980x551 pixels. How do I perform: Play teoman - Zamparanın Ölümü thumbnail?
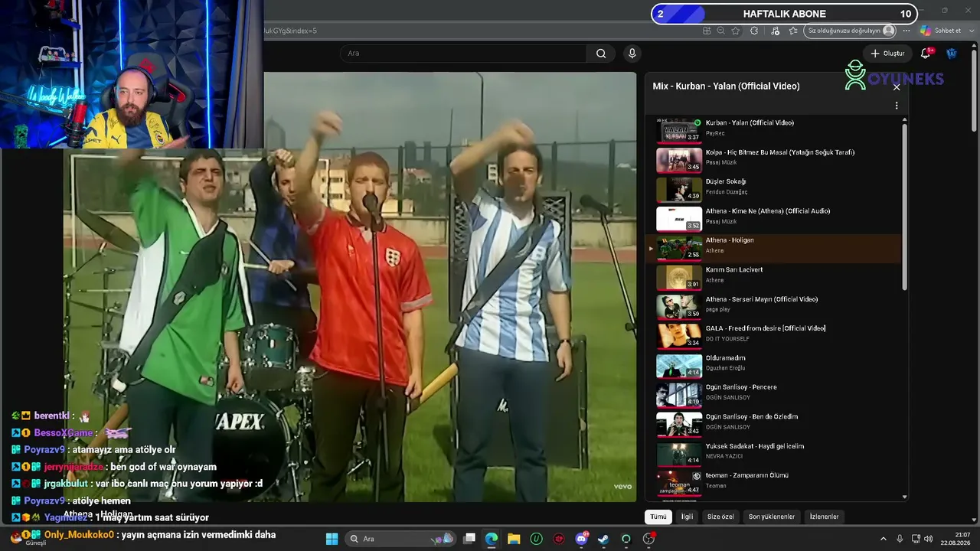[x=679, y=484]
